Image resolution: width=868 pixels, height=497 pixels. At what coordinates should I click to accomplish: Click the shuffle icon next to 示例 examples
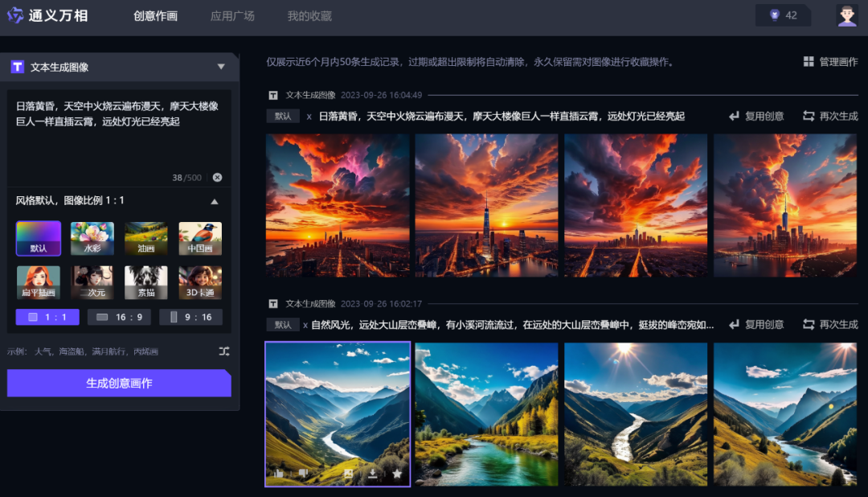click(x=223, y=351)
